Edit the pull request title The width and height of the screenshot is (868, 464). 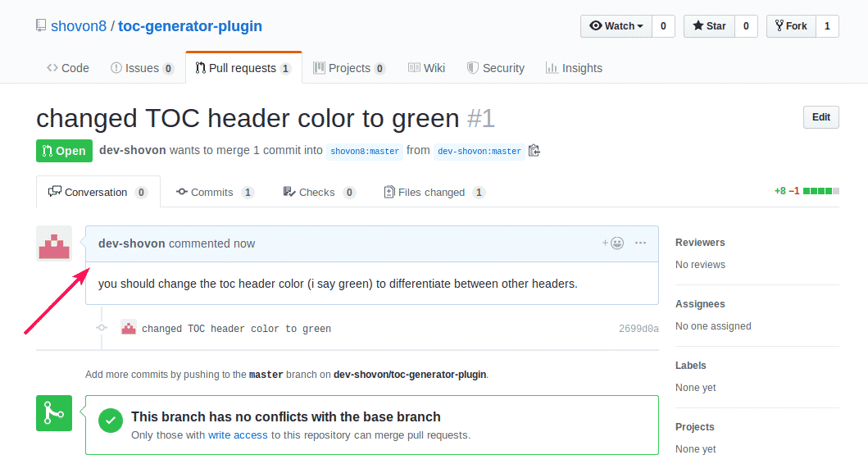821,117
